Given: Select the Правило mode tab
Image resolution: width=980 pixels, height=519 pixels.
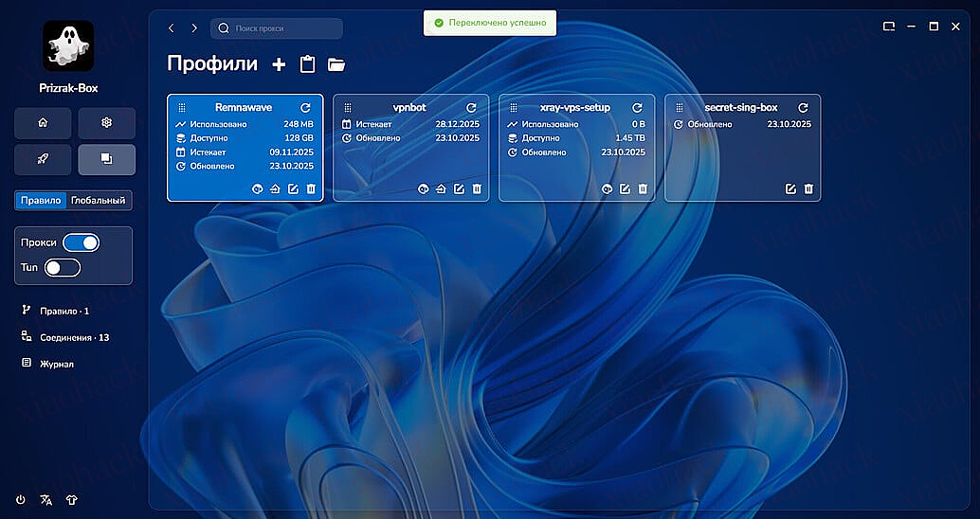Looking at the screenshot, I should pos(41,200).
